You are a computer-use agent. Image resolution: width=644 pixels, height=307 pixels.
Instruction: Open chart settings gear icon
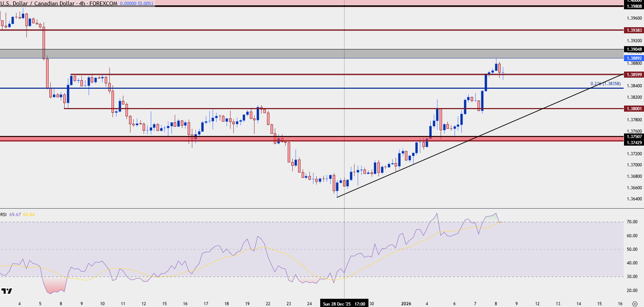[x=635, y=304]
